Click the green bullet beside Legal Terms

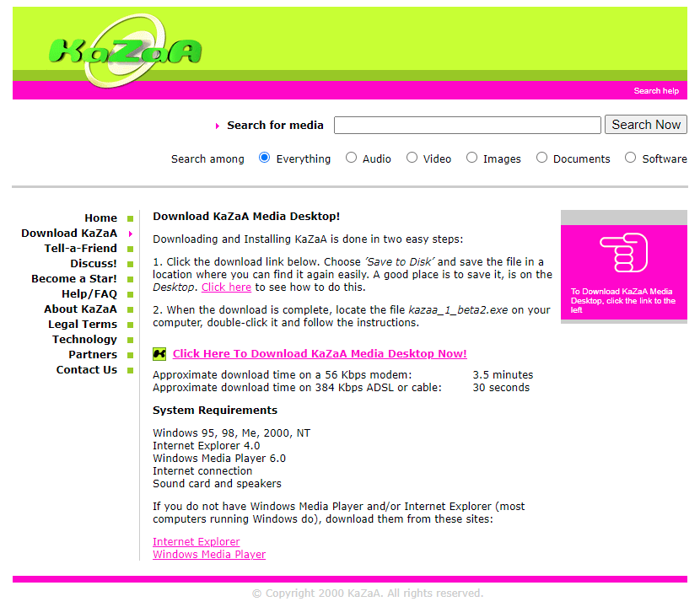131,325
